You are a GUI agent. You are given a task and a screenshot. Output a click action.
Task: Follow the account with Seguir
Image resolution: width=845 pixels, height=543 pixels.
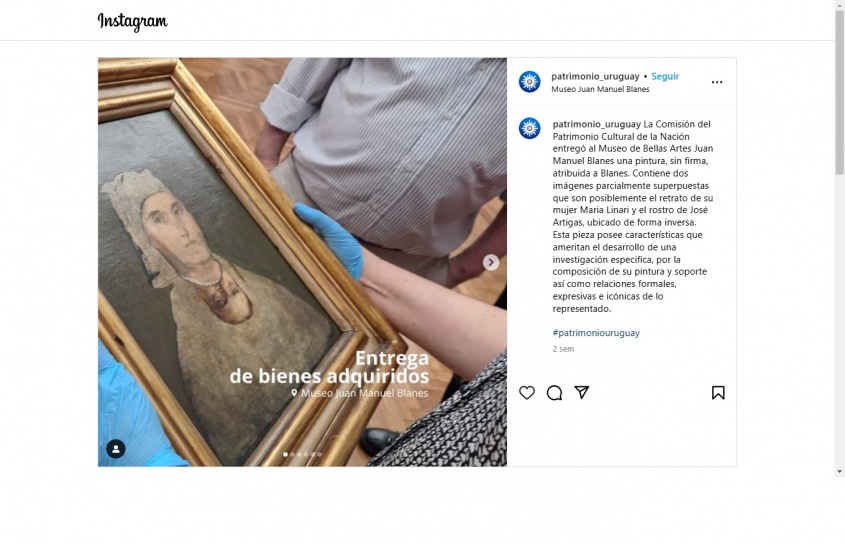665,76
